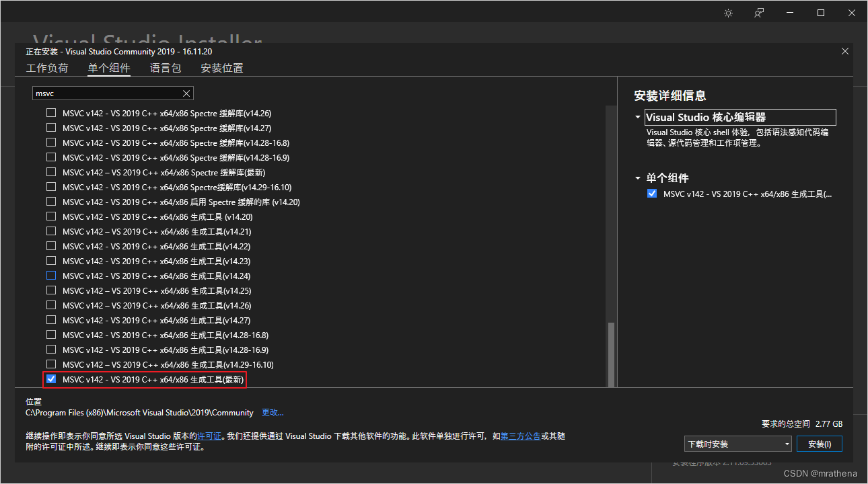Close the Visual Studio Community 2019 install dialog
This screenshot has width=868, height=484.
pos(845,51)
